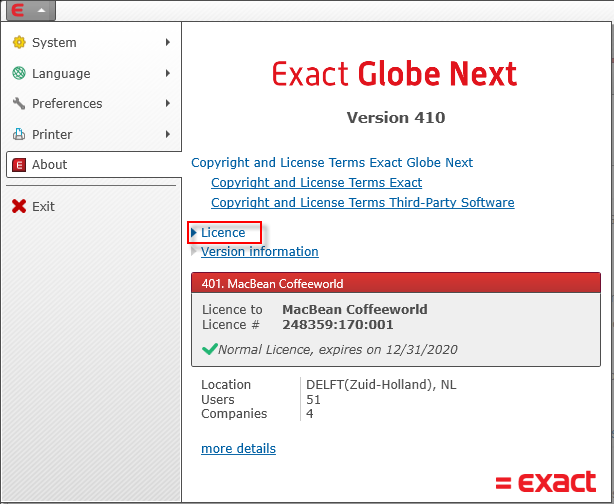
Task: Click the Normal Licence expiry text
Action: 338,349
